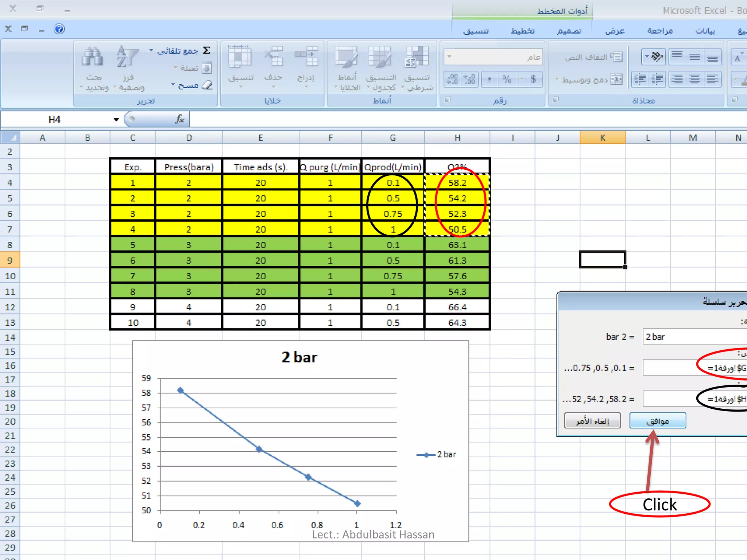The width and height of the screenshot is (747, 560).
Task: Click the Percent style button
Action: click(507, 79)
